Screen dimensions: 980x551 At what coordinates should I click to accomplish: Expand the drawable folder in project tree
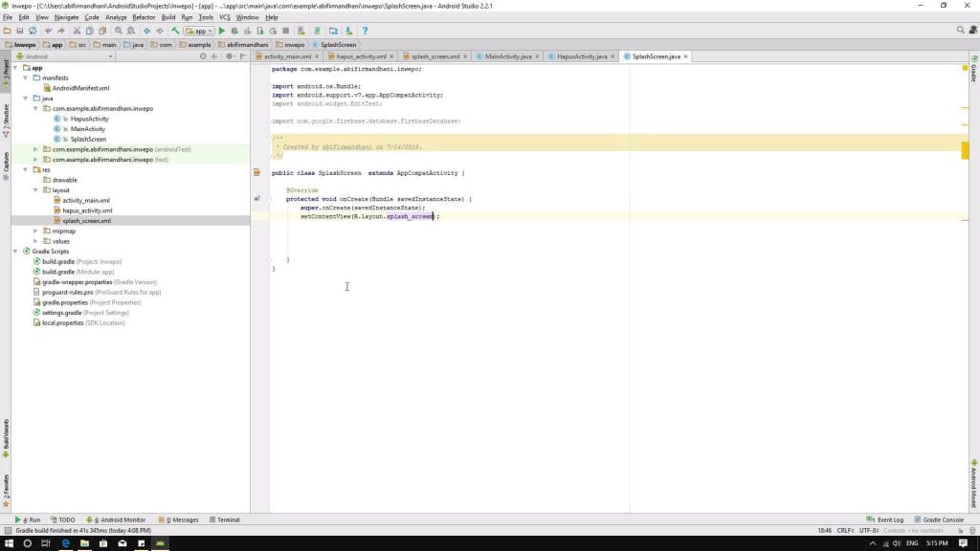64,180
